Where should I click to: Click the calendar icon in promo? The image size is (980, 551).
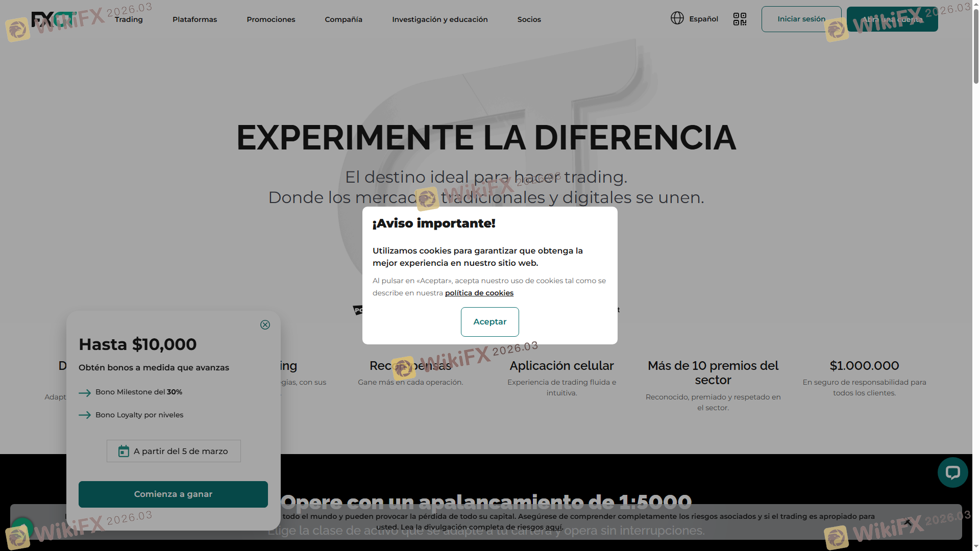click(124, 452)
